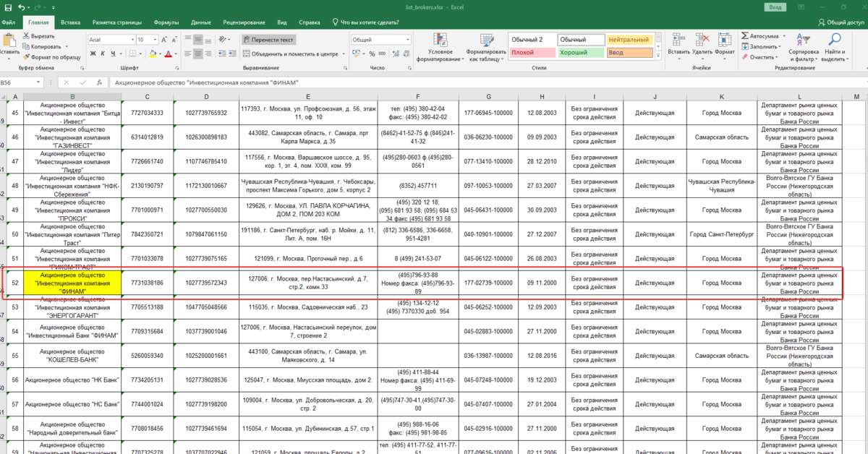Apply the thousands separator 000 format
Screen dimensions: 868x454
380,53
